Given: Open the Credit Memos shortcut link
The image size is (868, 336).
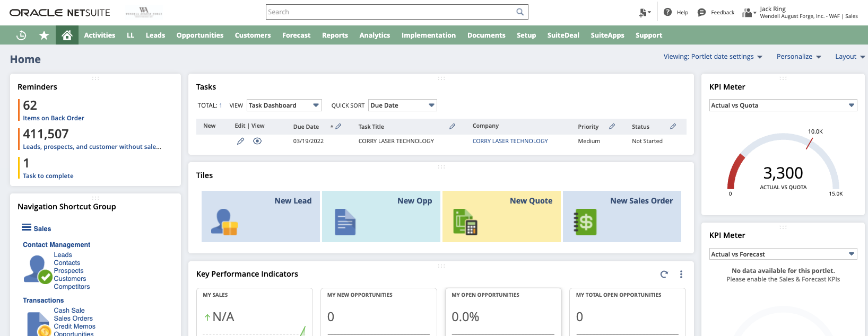Looking at the screenshot, I should point(74,326).
